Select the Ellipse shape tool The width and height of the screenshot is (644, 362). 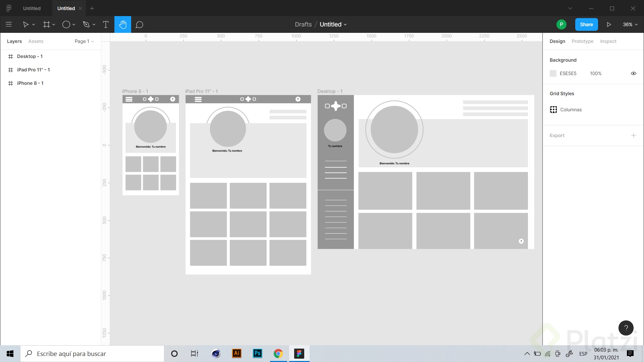[x=66, y=24]
